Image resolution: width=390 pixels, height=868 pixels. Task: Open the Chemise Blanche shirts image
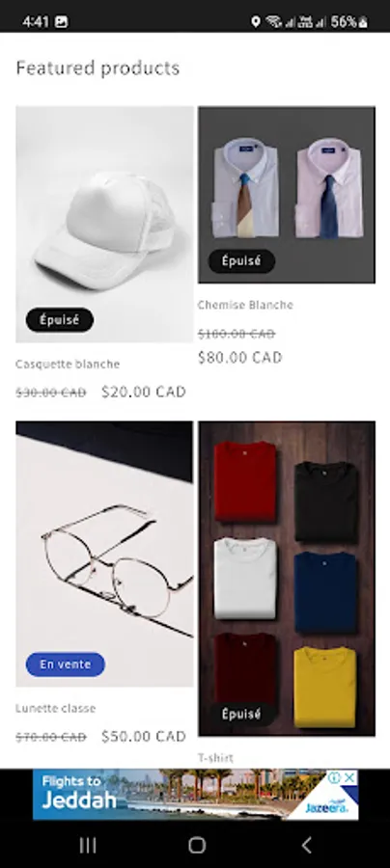(x=287, y=194)
